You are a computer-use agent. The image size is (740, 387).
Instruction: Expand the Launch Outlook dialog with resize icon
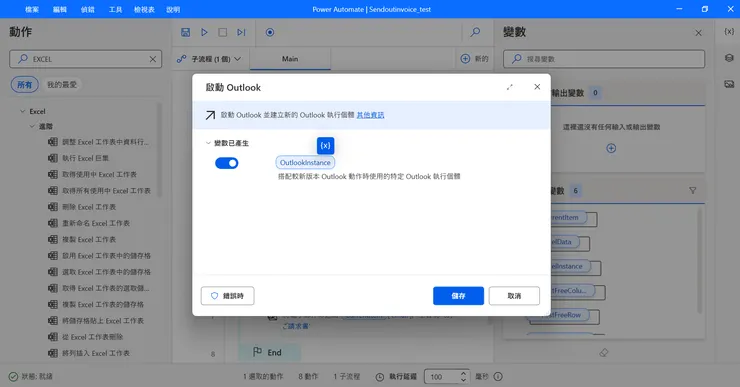pyautogui.click(x=510, y=87)
